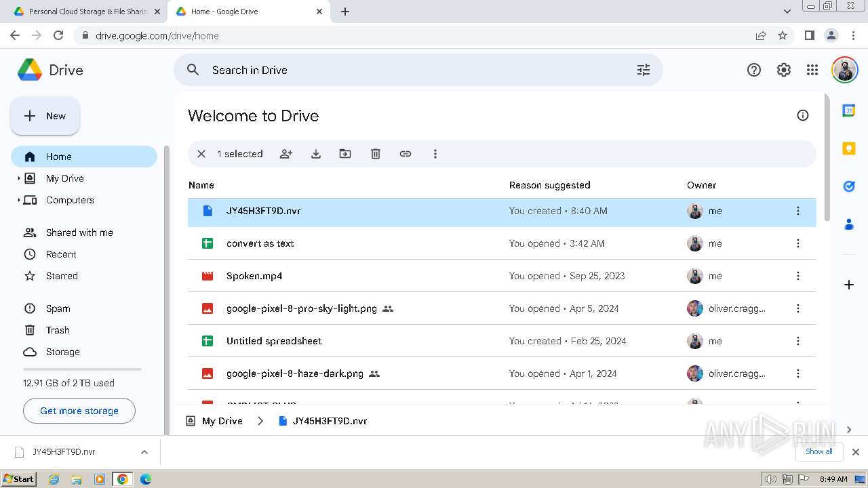The image size is (868, 488).
Task: Toggle the Chrome side panel icon
Action: coord(809,35)
